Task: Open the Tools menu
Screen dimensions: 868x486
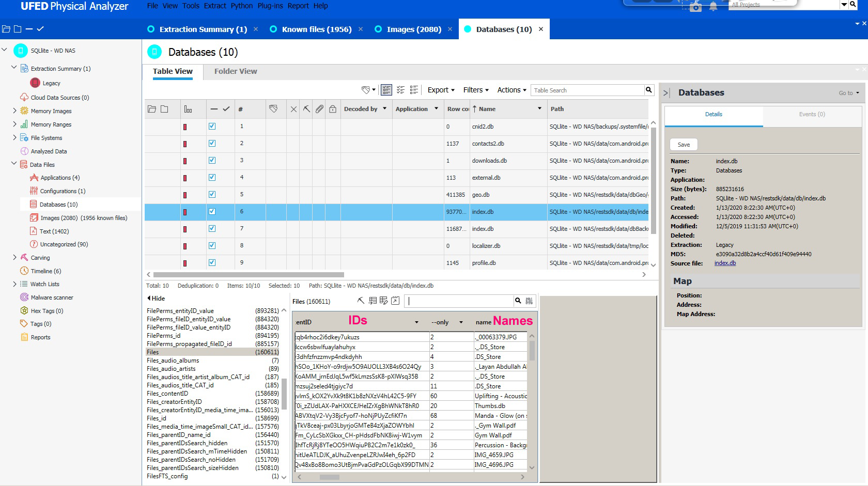Action: pyautogui.click(x=191, y=6)
